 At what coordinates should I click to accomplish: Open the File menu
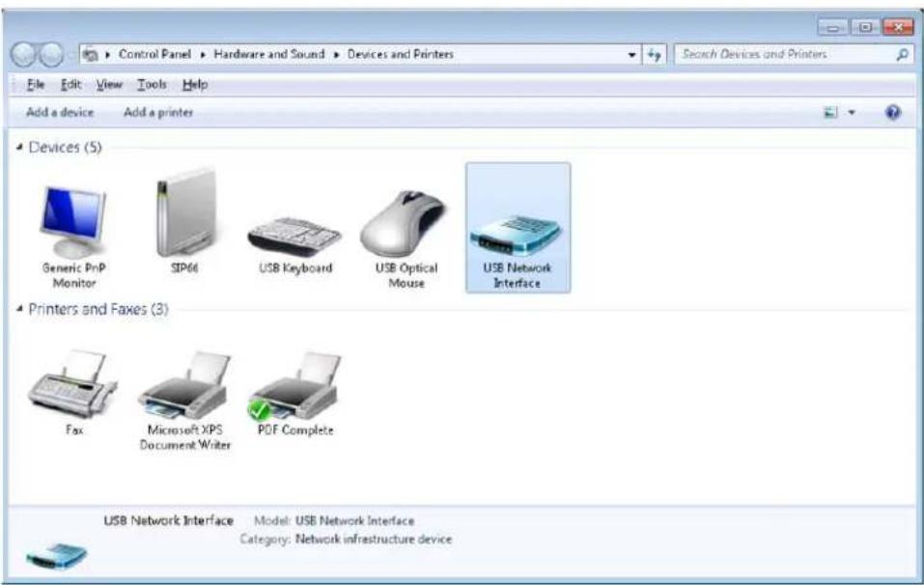(36, 85)
